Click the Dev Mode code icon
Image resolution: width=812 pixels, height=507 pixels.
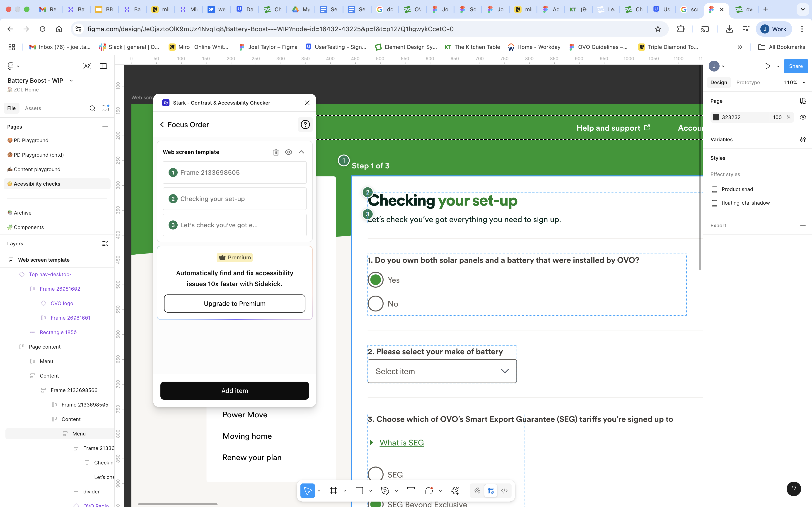click(x=504, y=491)
